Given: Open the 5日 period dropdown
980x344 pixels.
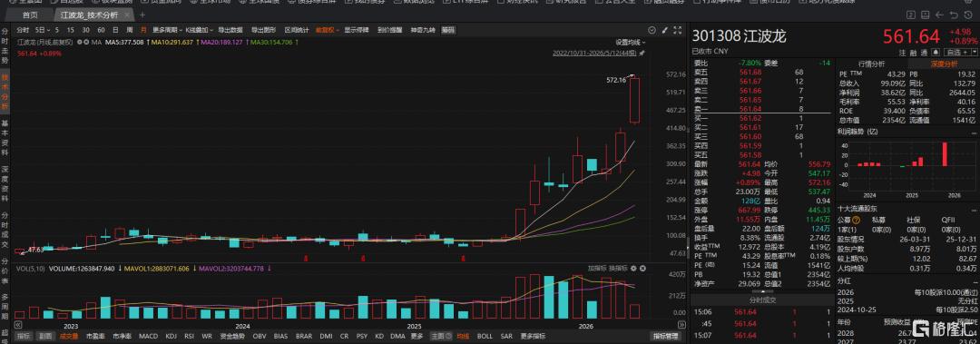Looking at the screenshot, I should tap(43, 29).
